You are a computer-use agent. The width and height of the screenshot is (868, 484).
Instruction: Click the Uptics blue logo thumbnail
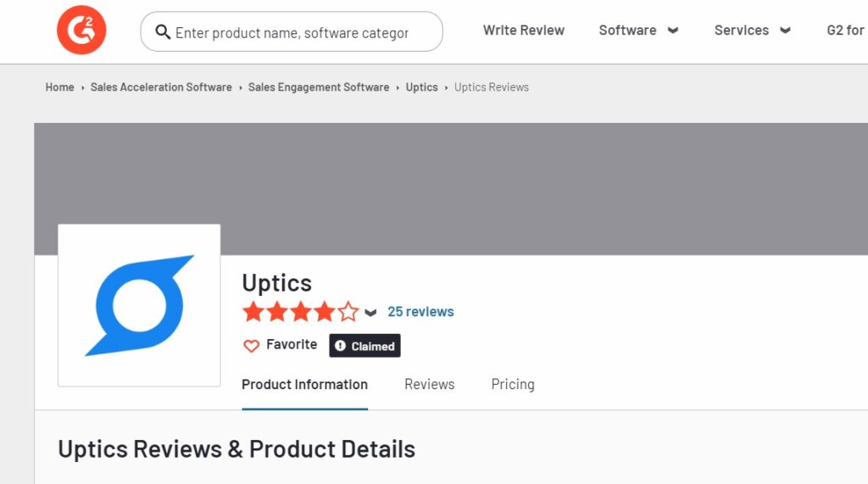point(139,305)
